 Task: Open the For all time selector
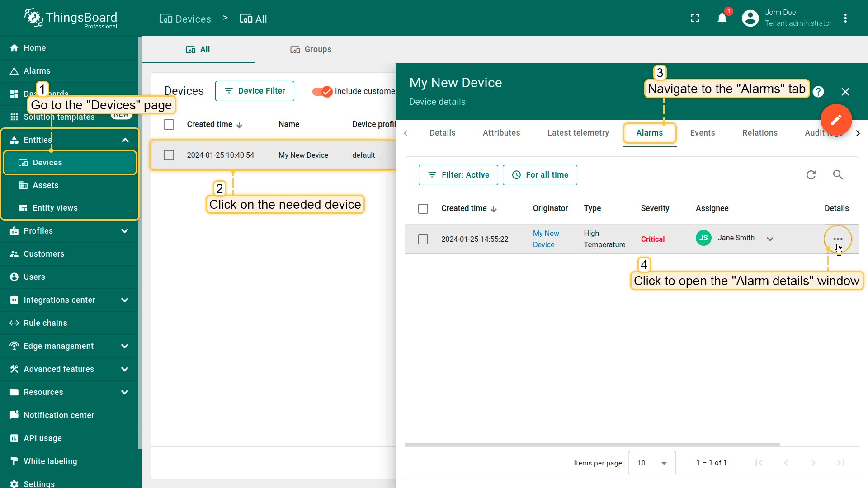[x=540, y=175]
